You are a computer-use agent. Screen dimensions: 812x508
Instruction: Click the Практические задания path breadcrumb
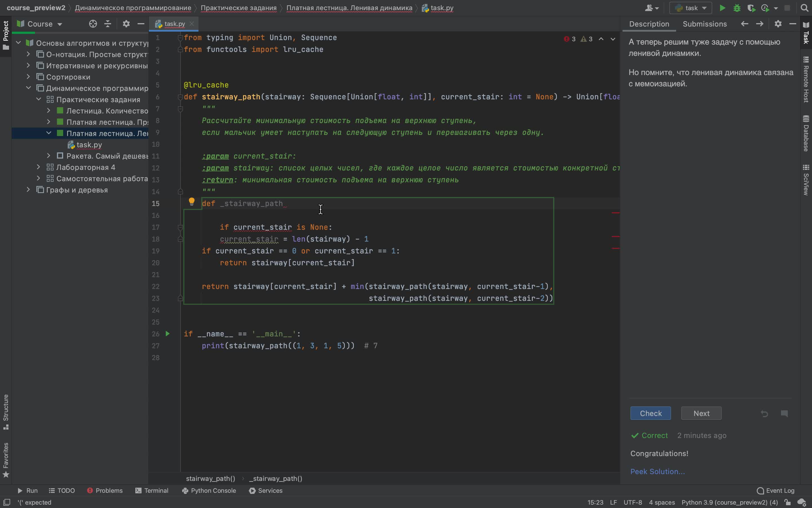(x=239, y=8)
